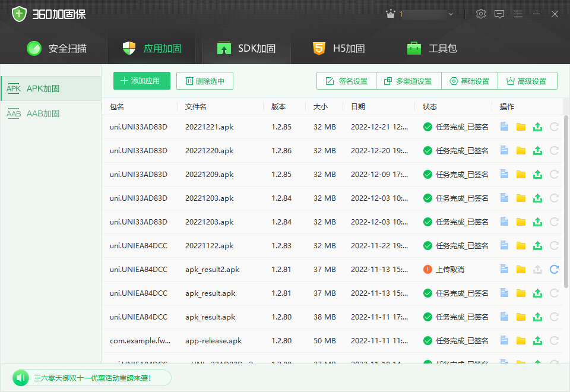Switch to SDK加固 tab
Screen dimensions: 570x392
(x=246, y=49)
